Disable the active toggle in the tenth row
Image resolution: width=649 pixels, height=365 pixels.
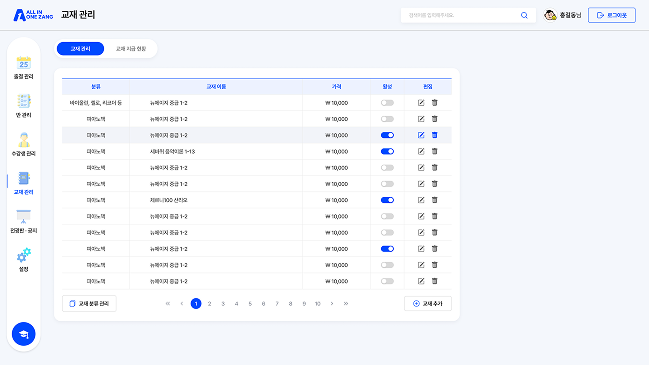point(387,249)
